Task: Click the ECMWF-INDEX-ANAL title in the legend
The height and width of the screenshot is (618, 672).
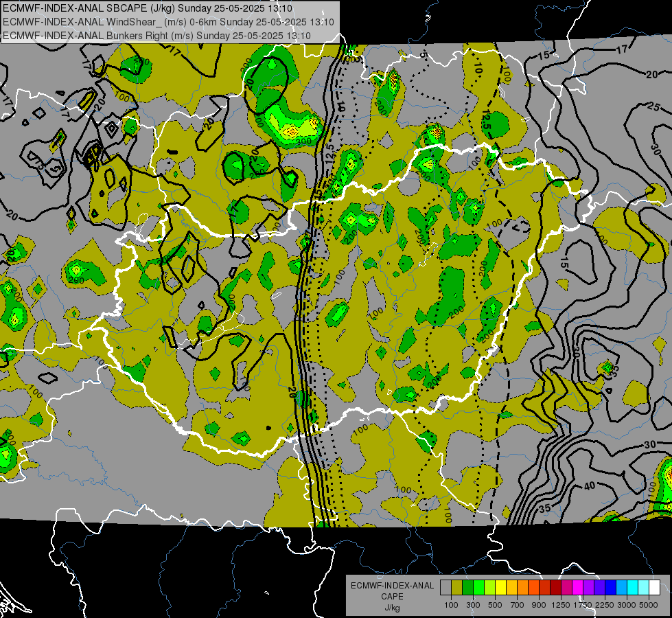Action: coord(392,586)
